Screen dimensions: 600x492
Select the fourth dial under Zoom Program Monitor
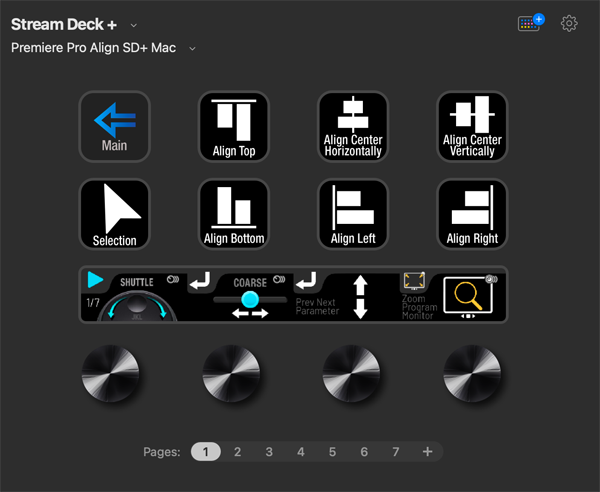(472, 373)
